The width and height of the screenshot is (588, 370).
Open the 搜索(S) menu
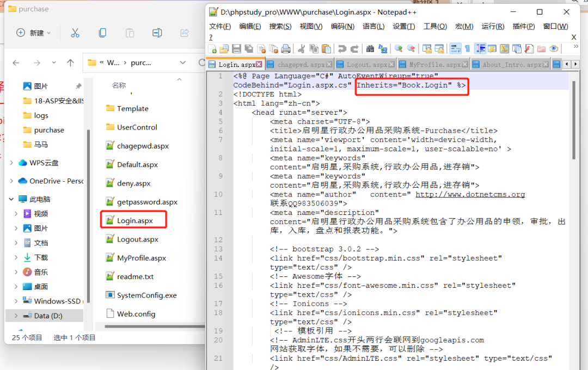pos(280,26)
